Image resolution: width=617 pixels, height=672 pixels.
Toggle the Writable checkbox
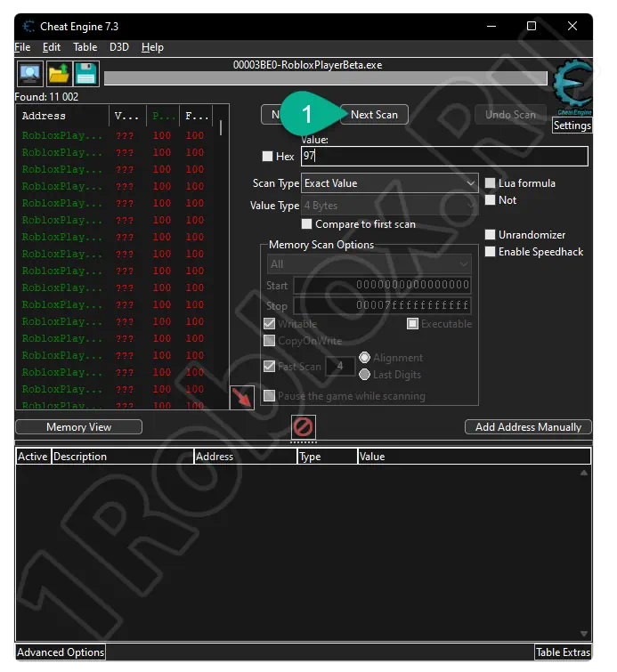(269, 324)
